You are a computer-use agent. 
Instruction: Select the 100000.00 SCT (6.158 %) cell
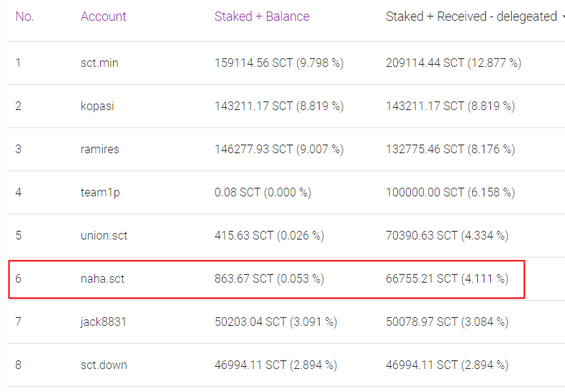point(451,192)
